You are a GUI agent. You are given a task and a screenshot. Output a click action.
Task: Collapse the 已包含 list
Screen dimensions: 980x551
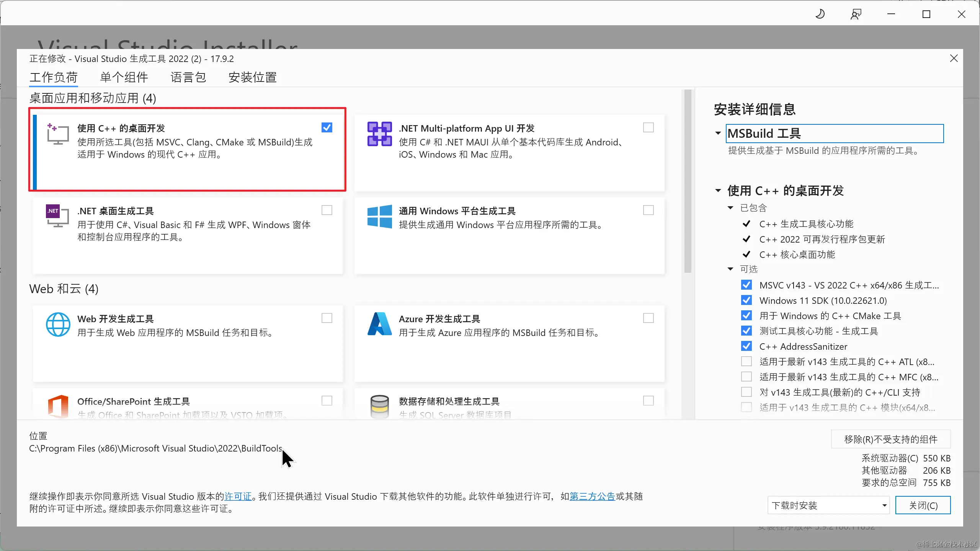click(x=730, y=207)
